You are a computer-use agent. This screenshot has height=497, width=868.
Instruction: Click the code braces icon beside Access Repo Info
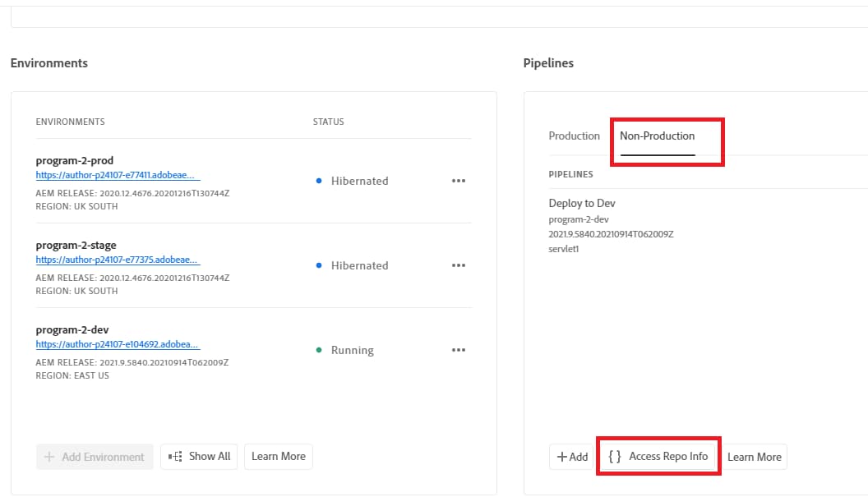[615, 456]
